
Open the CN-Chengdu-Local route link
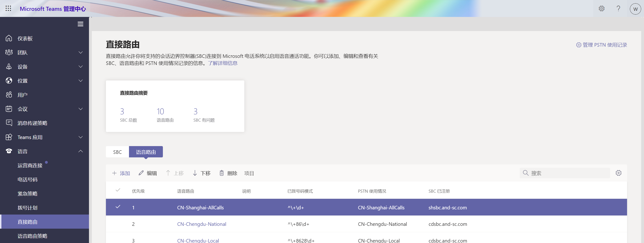tap(198, 240)
